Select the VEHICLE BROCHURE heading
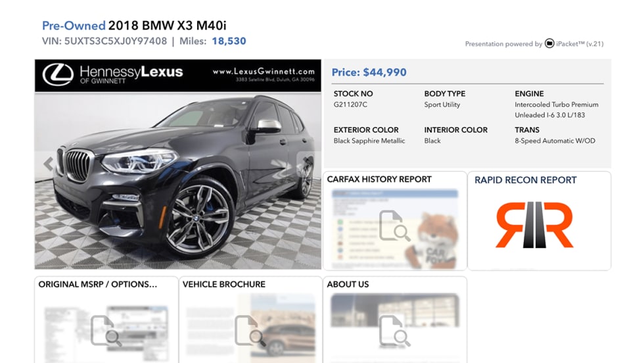This screenshot has height=363, width=644. [x=224, y=285]
